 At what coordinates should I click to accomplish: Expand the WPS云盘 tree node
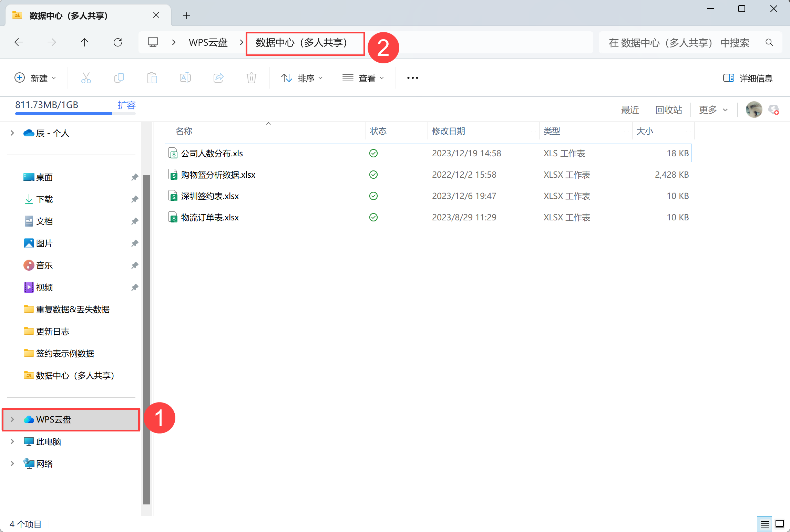point(12,419)
